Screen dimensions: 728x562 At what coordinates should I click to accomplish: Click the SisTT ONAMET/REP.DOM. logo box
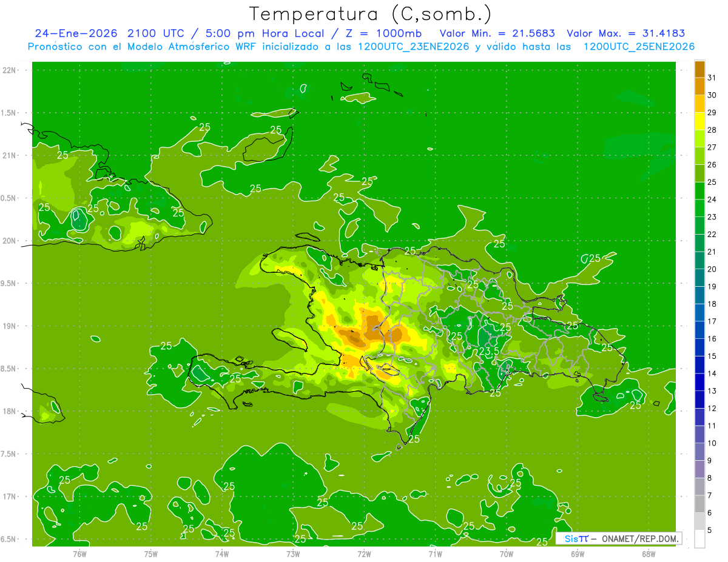point(618,538)
